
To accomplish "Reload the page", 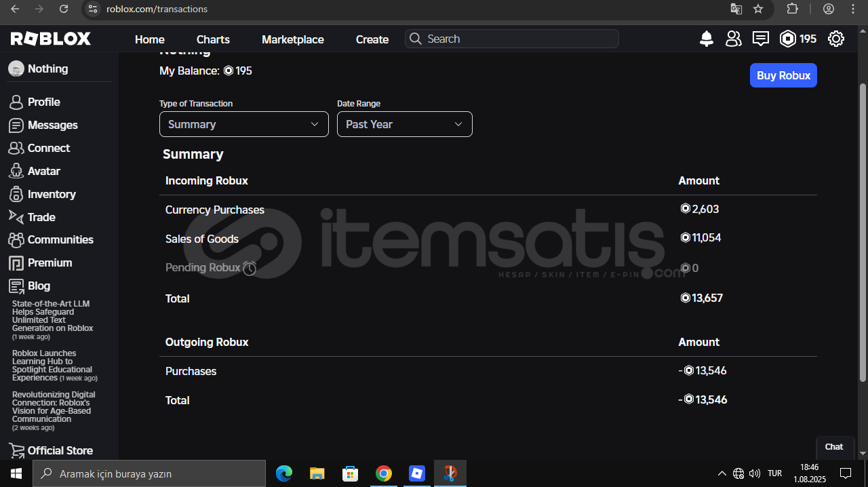I will tap(64, 9).
